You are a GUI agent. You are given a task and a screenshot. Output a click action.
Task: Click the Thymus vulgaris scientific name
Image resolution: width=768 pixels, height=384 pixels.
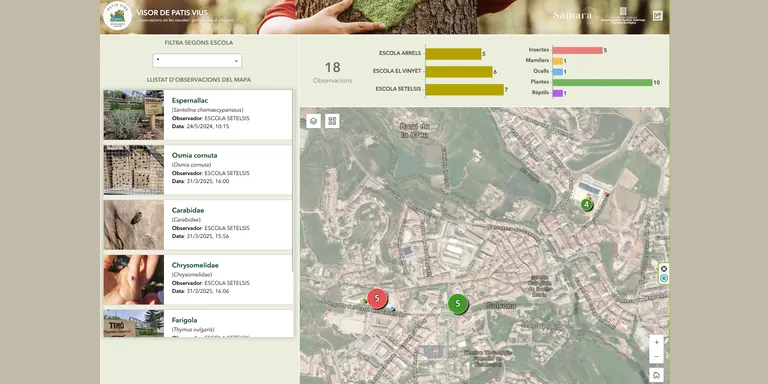click(x=193, y=330)
